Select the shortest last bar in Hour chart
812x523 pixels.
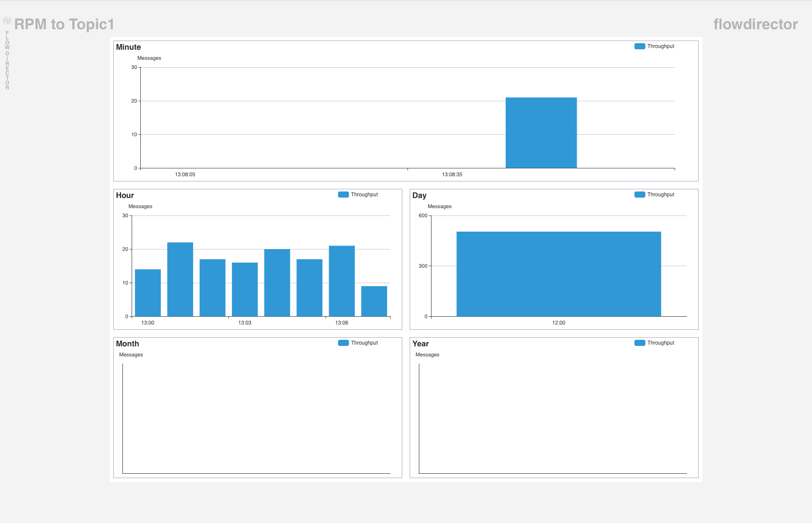[x=374, y=301]
